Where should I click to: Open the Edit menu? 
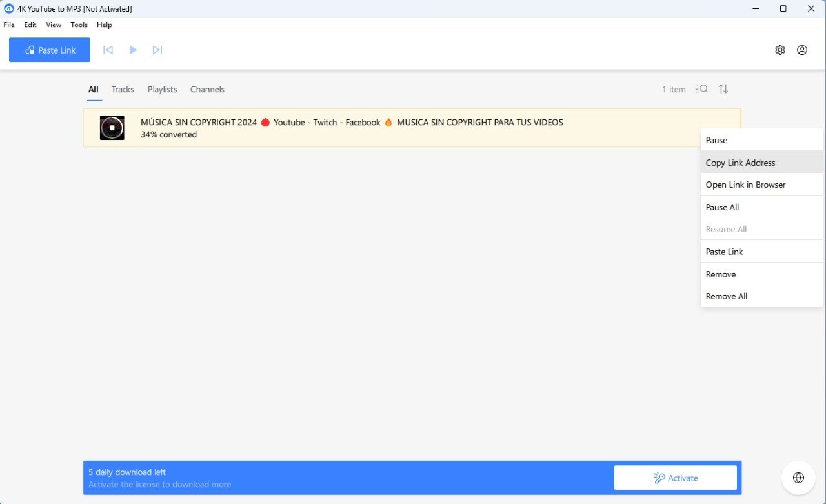(x=30, y=25)
